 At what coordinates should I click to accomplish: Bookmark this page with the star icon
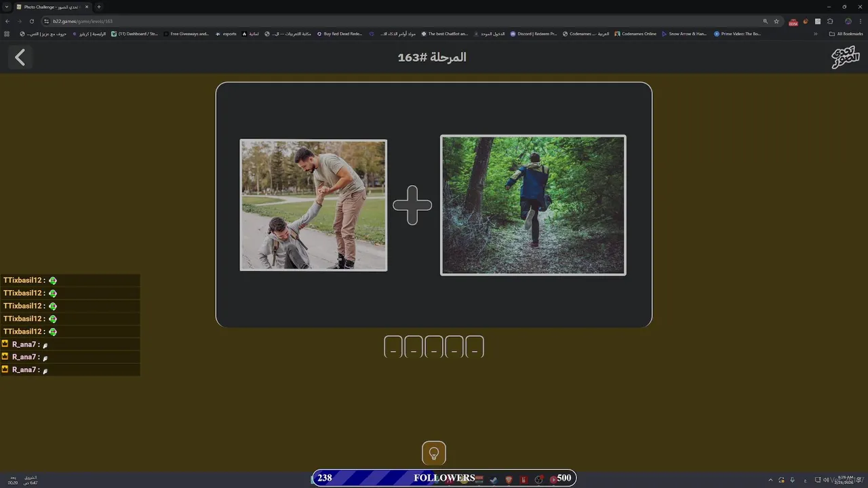coord(776,21)
